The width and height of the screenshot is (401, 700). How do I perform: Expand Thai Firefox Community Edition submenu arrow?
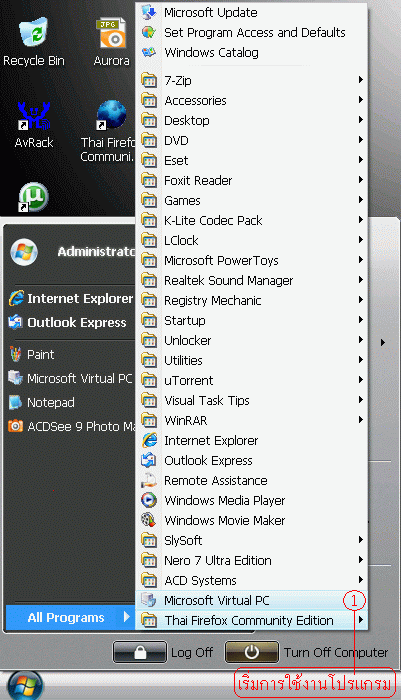click(360, 620)
